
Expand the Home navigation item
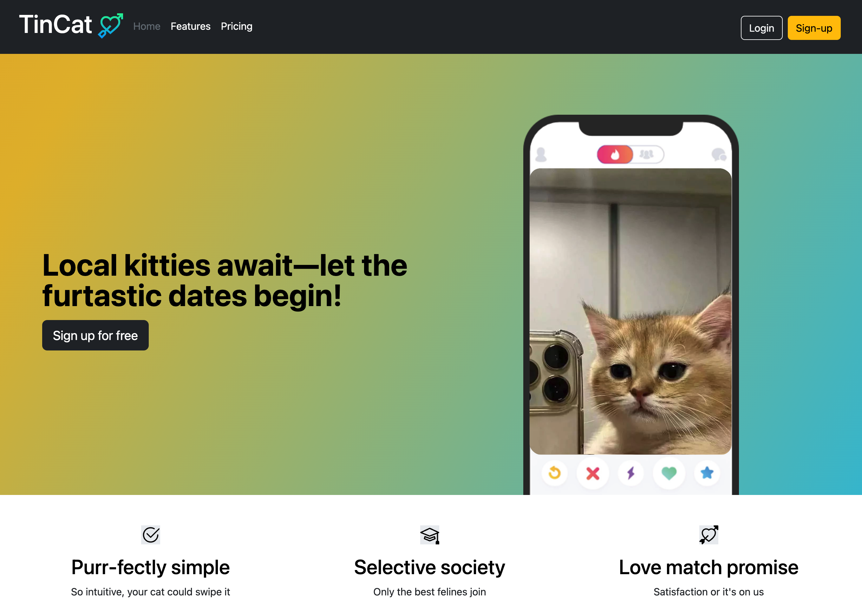(x=146, y=27)
